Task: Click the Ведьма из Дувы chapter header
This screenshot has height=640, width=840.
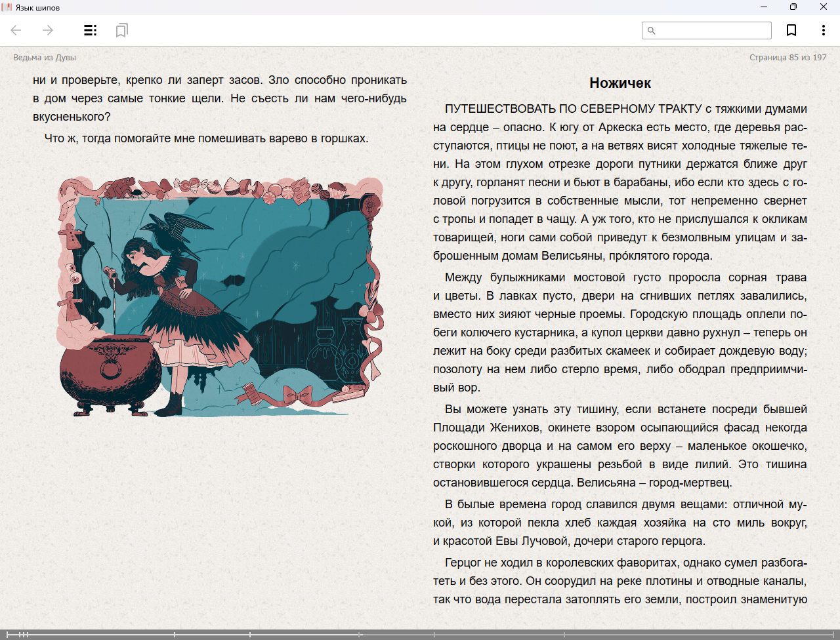Action: point(45,58)
